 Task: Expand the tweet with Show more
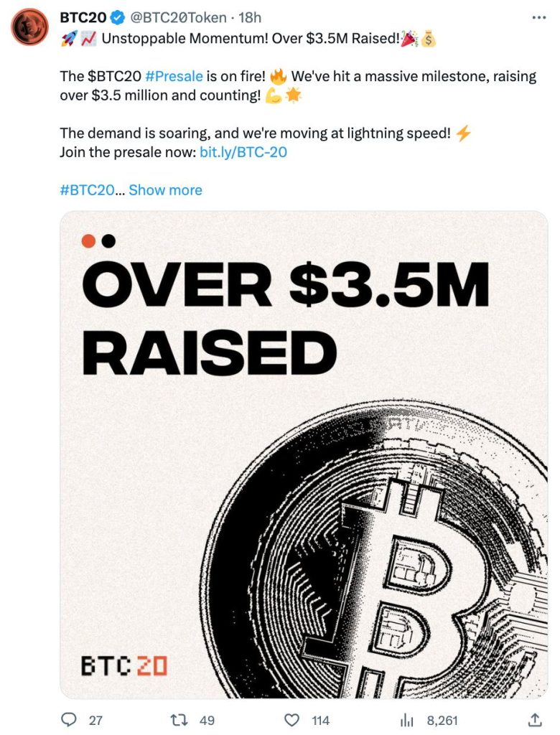(165, 190)
